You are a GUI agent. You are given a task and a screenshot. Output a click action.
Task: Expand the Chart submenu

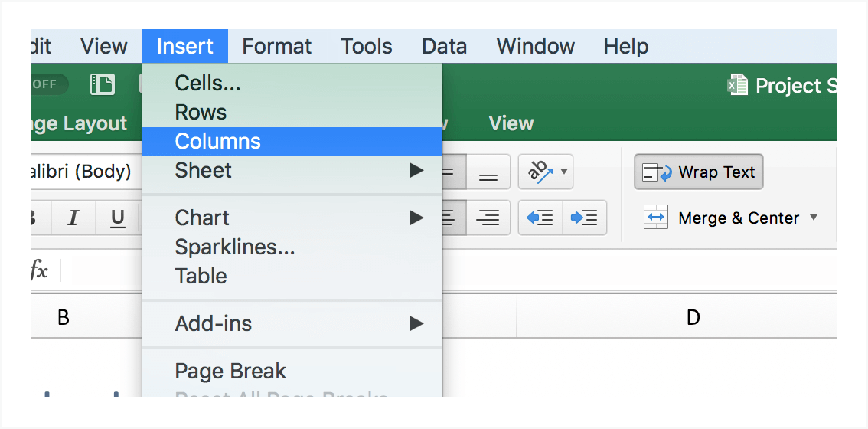tap(416, 218)
